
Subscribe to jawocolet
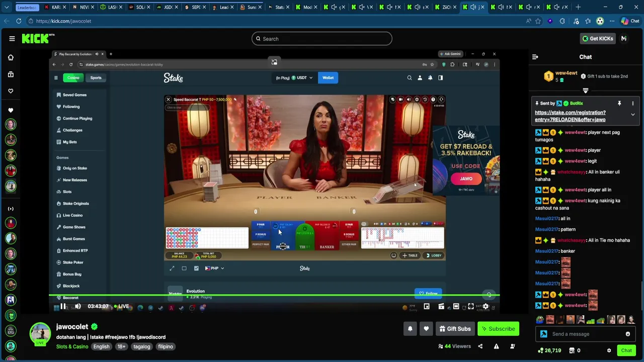(498, 329)
